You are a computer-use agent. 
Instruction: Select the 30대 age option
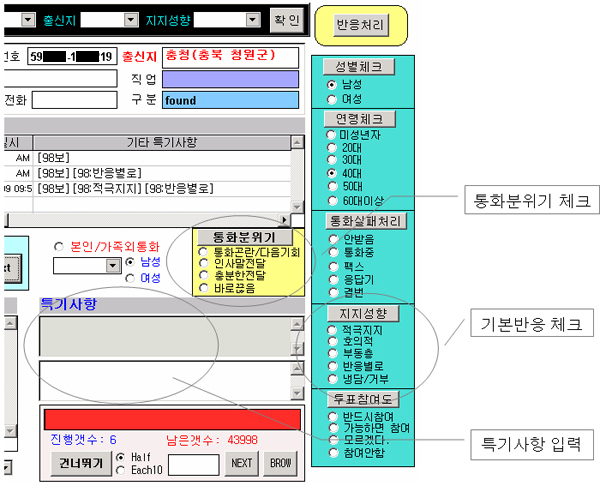click(332, 160)
